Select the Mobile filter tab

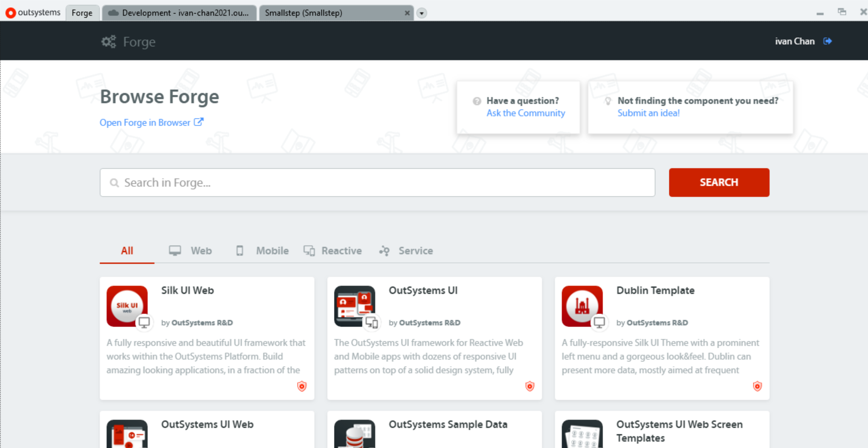(x=262, y=251)
